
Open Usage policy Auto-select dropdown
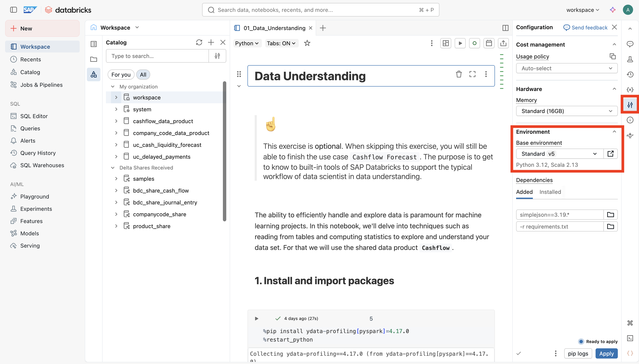567,68
